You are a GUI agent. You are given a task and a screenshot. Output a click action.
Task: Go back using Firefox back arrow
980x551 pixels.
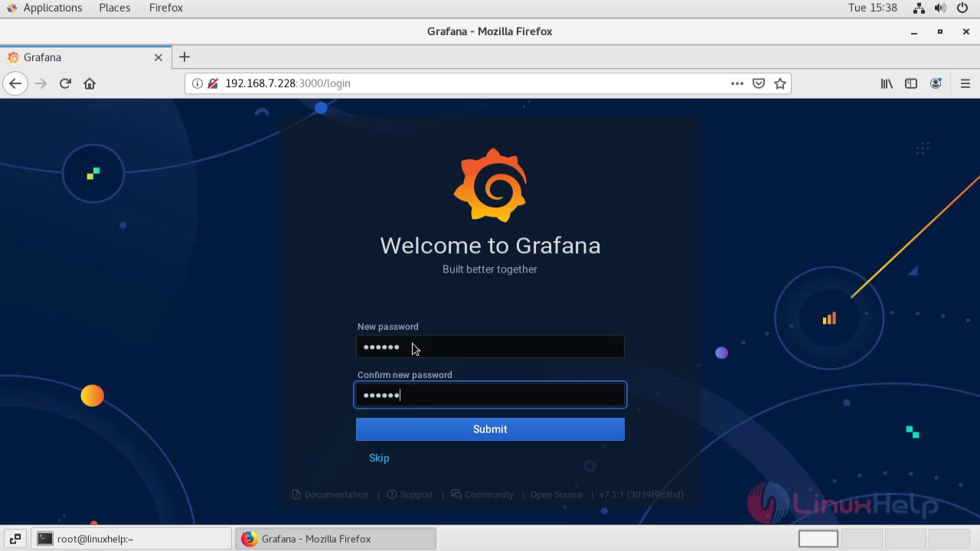(15, 83)
